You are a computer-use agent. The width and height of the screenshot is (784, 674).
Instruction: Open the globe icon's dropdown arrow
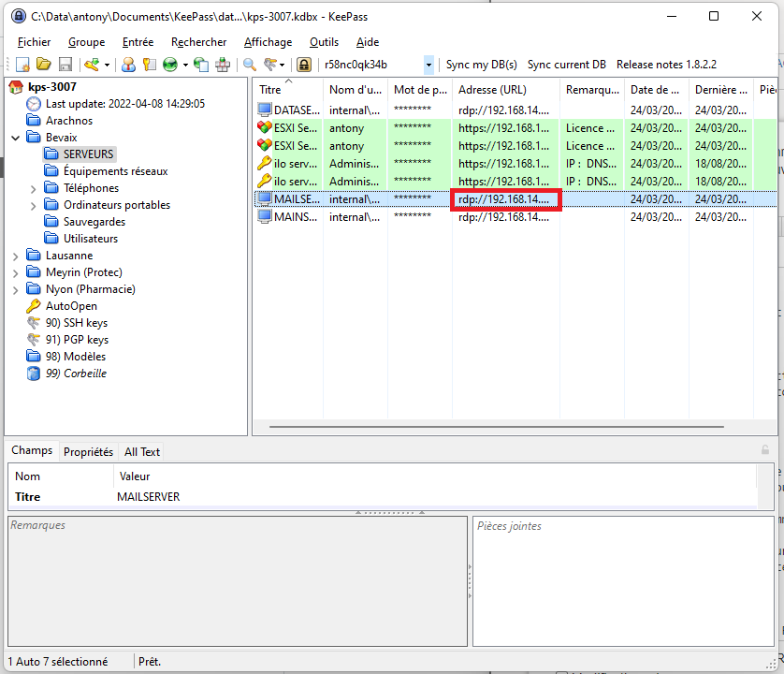[x=185, y=65]
